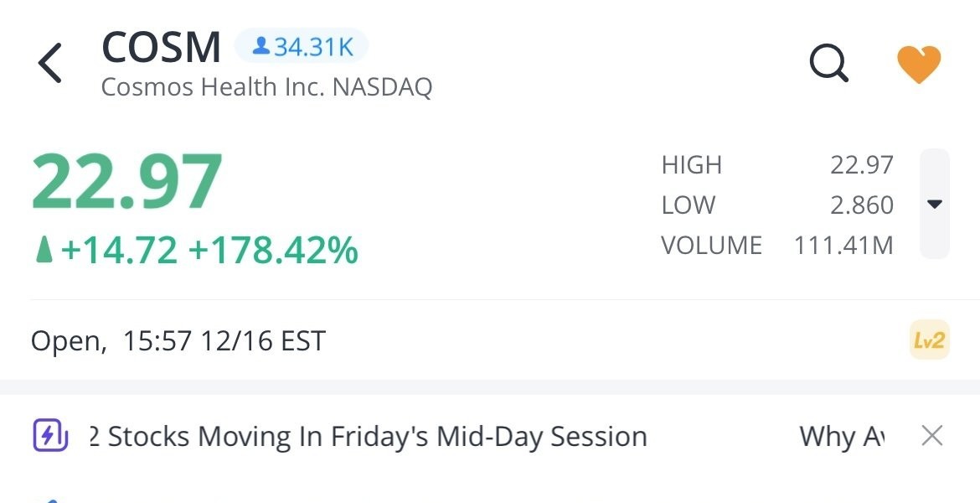The image size is (980, 503).
Task: Select the +178.42% percent change
Action: [273, 250]
